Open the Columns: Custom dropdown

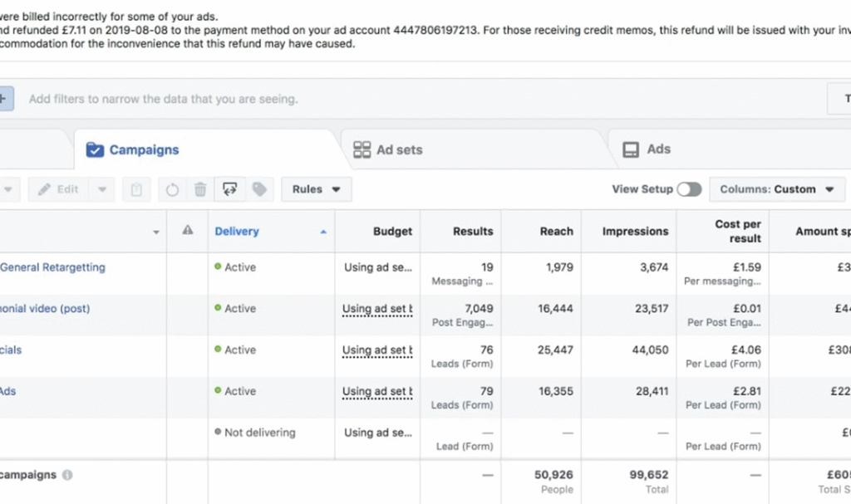point(776,189)
